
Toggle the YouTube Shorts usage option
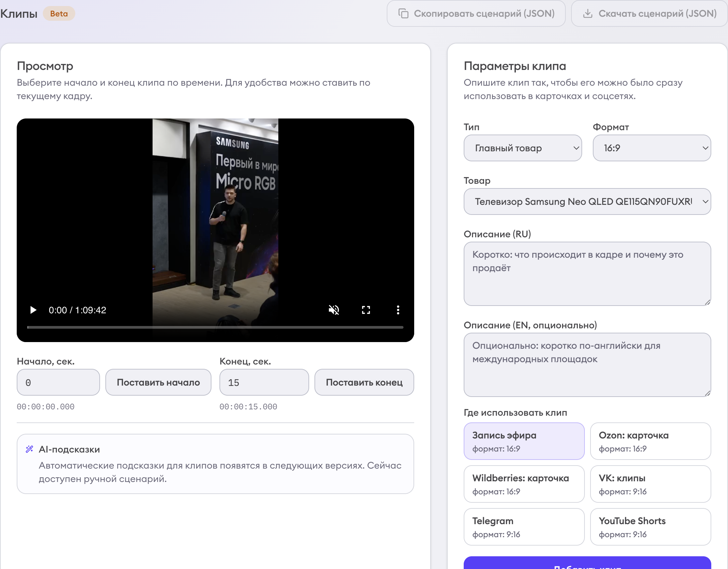click(650, 527)
